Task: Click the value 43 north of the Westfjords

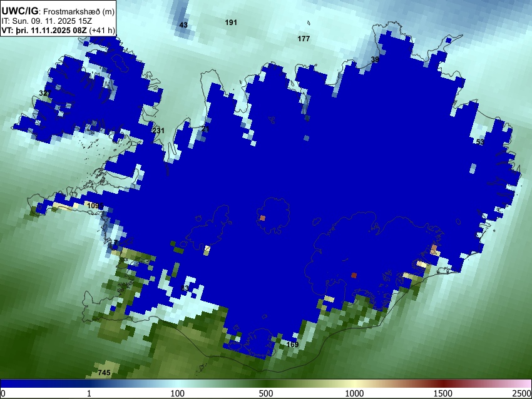Action: (x=183, y=25)
